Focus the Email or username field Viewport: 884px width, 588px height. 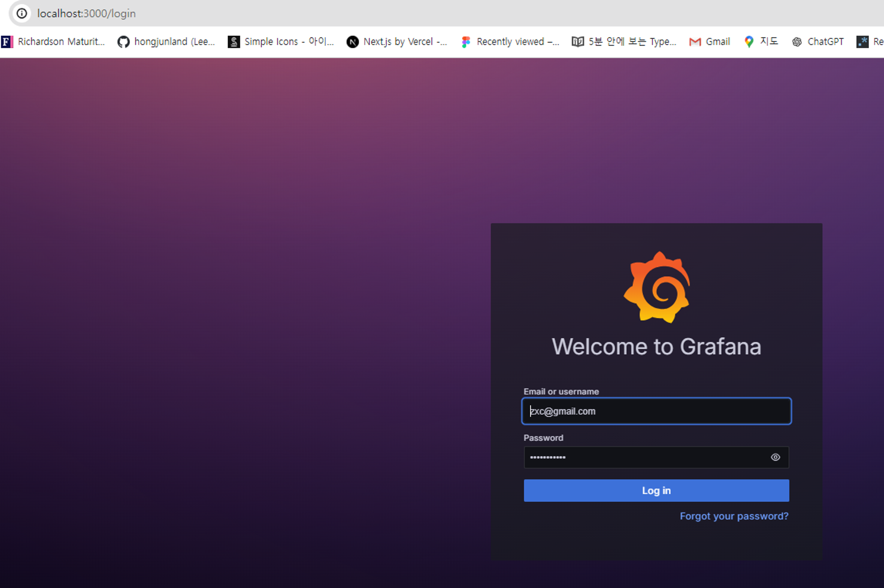[656, 411]
